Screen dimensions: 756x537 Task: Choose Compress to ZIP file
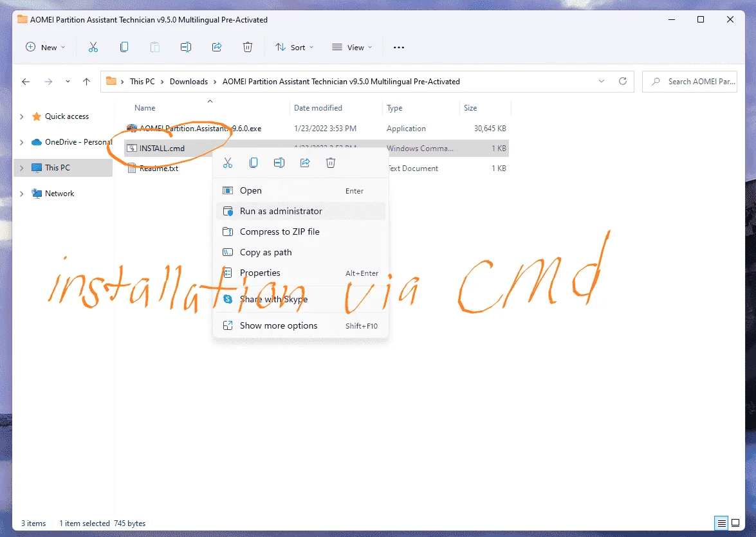tap(300, 232)
